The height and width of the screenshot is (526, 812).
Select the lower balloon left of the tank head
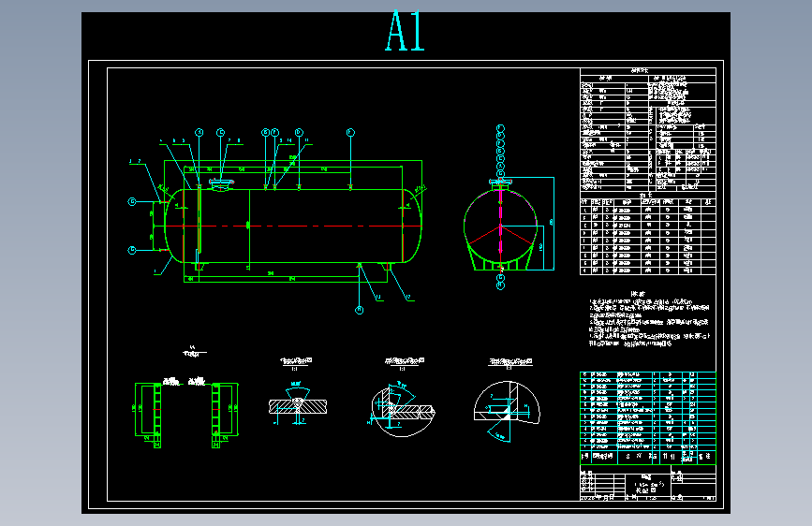132,250
